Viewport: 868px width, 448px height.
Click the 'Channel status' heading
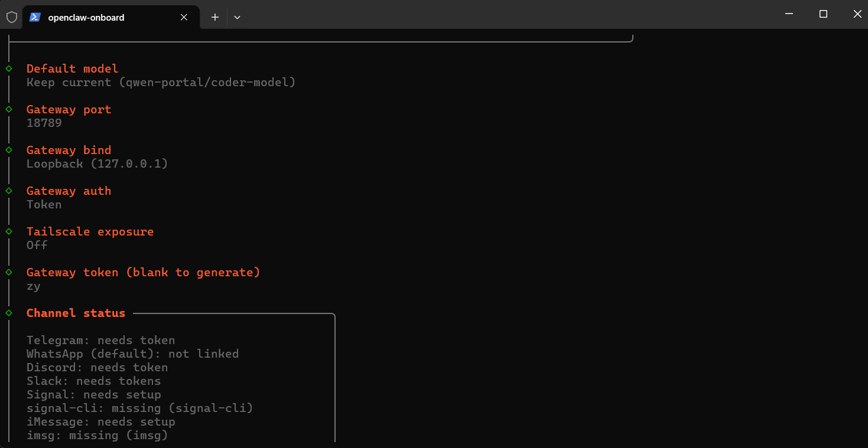[x=76, y=313]
